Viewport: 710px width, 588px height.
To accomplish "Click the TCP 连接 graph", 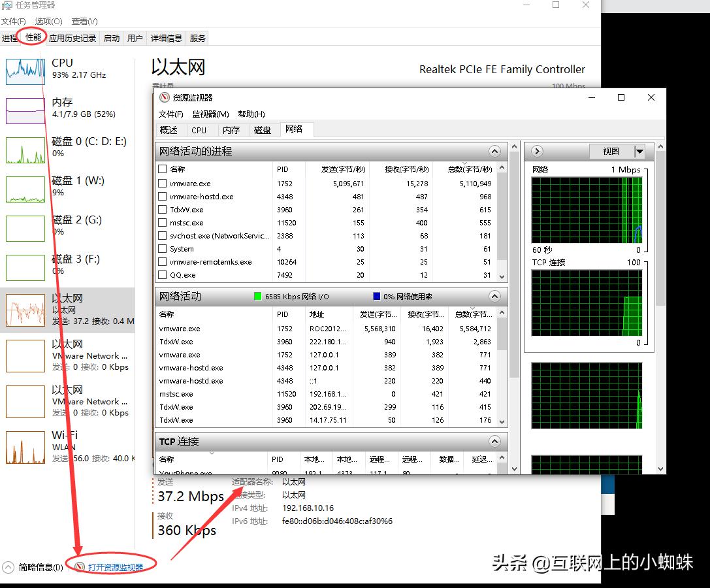I will 587,303.
